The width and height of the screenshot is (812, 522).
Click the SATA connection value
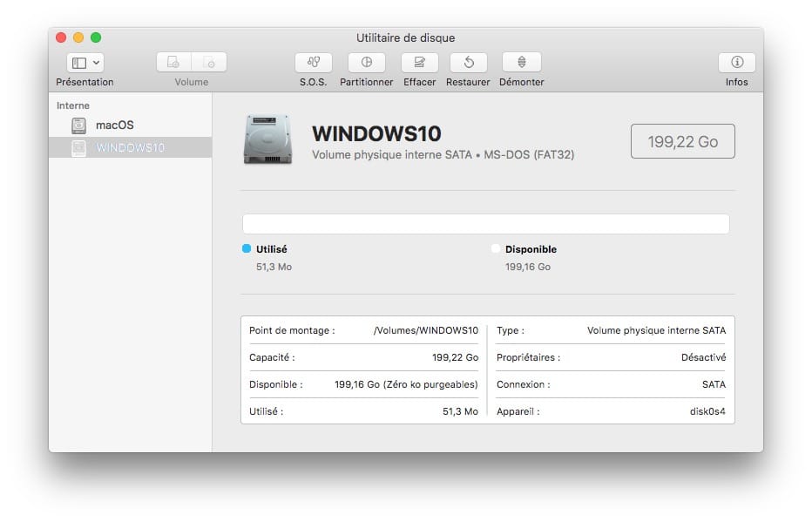pos(714,384)
